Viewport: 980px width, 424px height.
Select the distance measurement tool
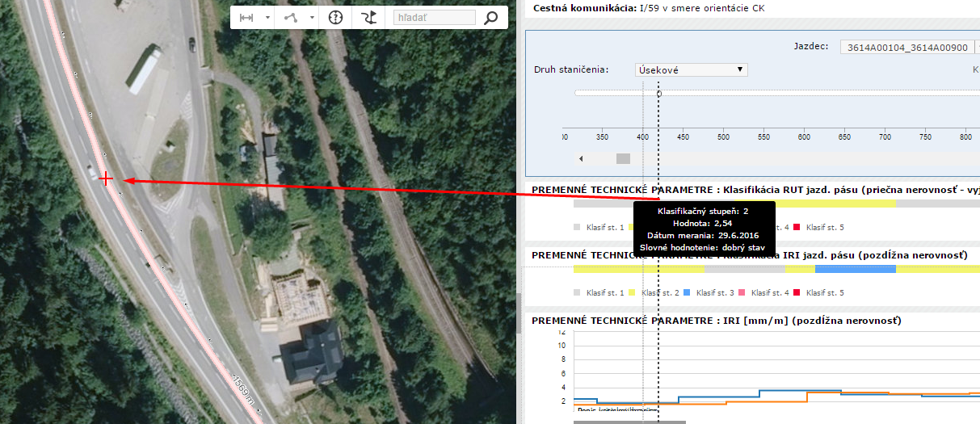(246, 17)
